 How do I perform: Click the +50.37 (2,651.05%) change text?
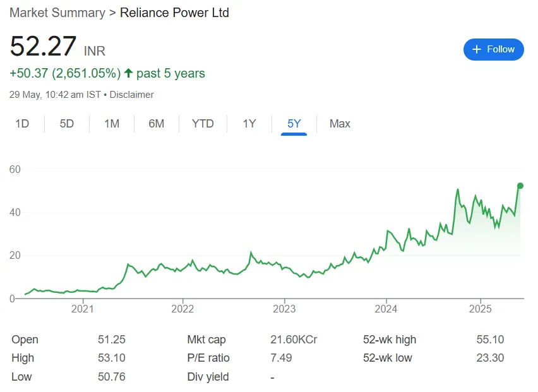[x=65, y=73]
